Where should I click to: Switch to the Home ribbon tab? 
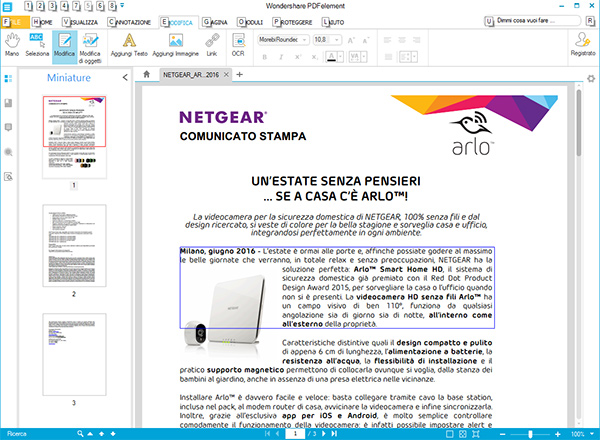click(x=42, y=22)
